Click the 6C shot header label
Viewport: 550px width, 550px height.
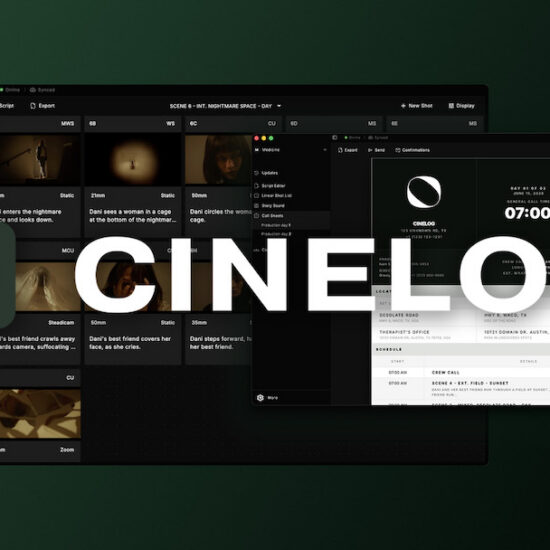coord(193,123)
